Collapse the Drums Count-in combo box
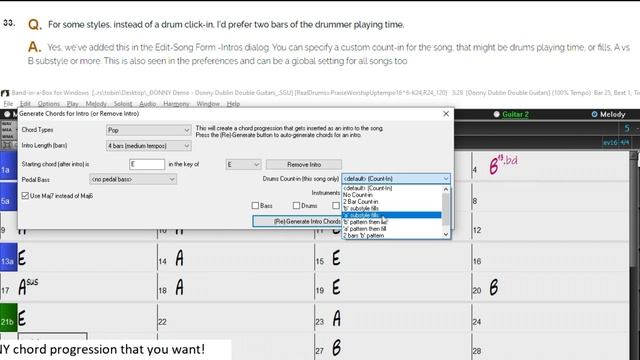Viewport: 640px width, 360px height. point(445,179)
